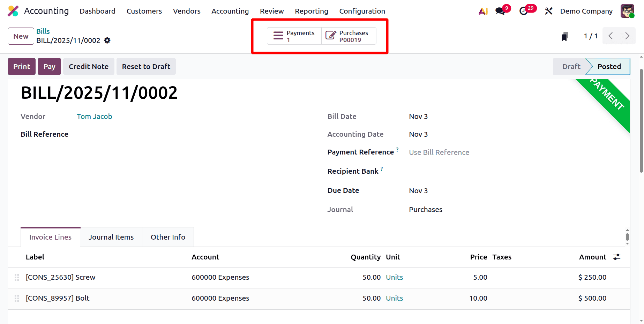This screenshot has height=324, width=644.
Task: Navigate to the previous record arrow
Action: click(x=611, y=36)
